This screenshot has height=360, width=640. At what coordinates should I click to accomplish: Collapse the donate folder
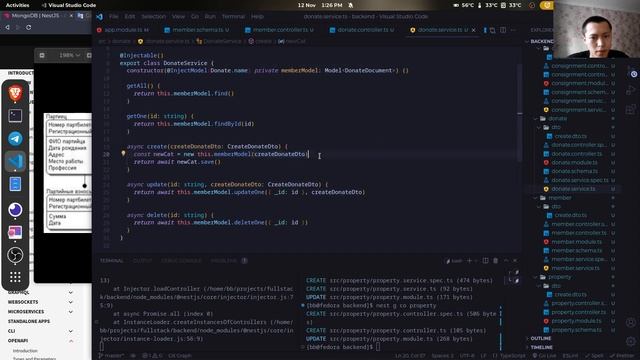pos(558,118)
